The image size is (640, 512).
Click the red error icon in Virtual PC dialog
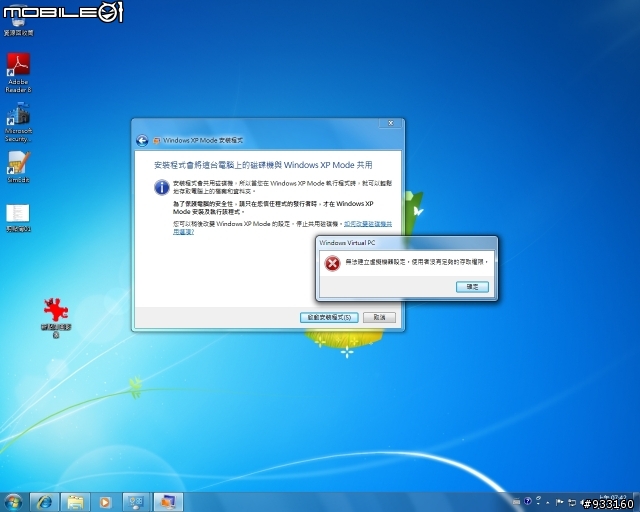[x=332, y=263]
